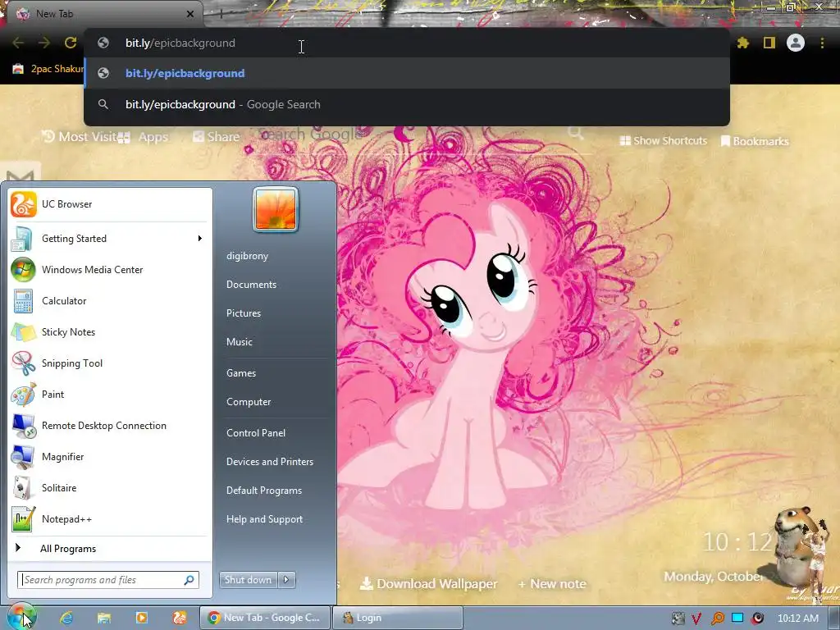Open Sticky Notes

coord(109,331)
